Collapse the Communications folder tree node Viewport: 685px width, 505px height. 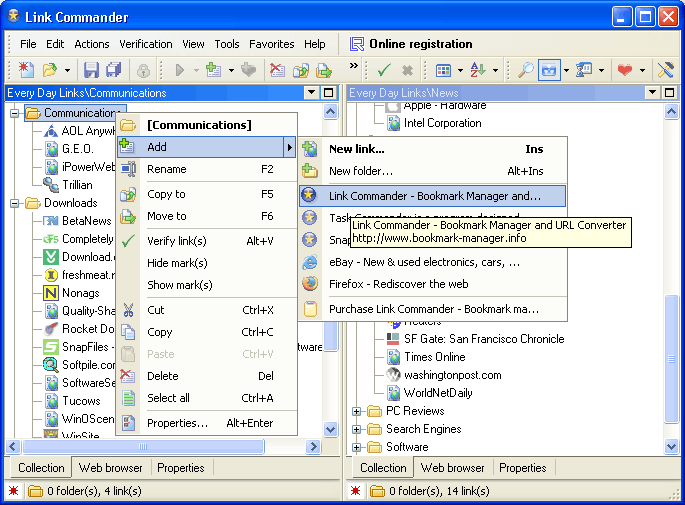[x=15, y=113]
